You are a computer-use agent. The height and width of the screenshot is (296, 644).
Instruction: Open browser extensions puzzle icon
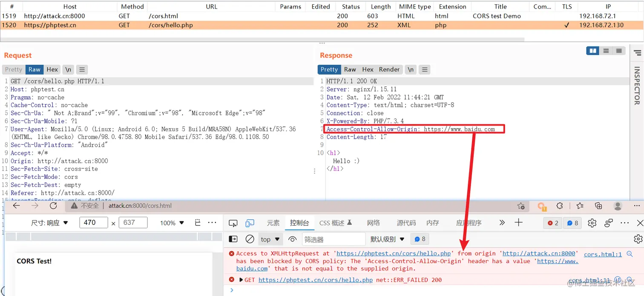(560, 206)
